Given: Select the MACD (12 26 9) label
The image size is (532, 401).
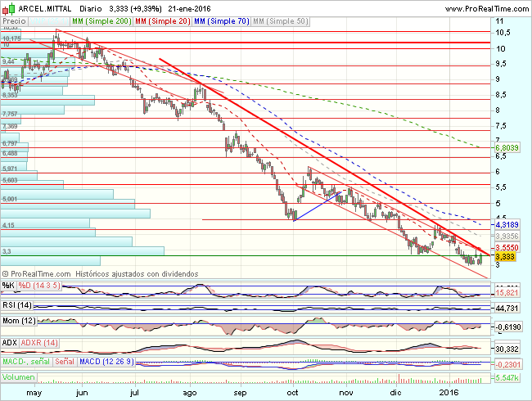Looking at the screenshot, I should [106, 362].
